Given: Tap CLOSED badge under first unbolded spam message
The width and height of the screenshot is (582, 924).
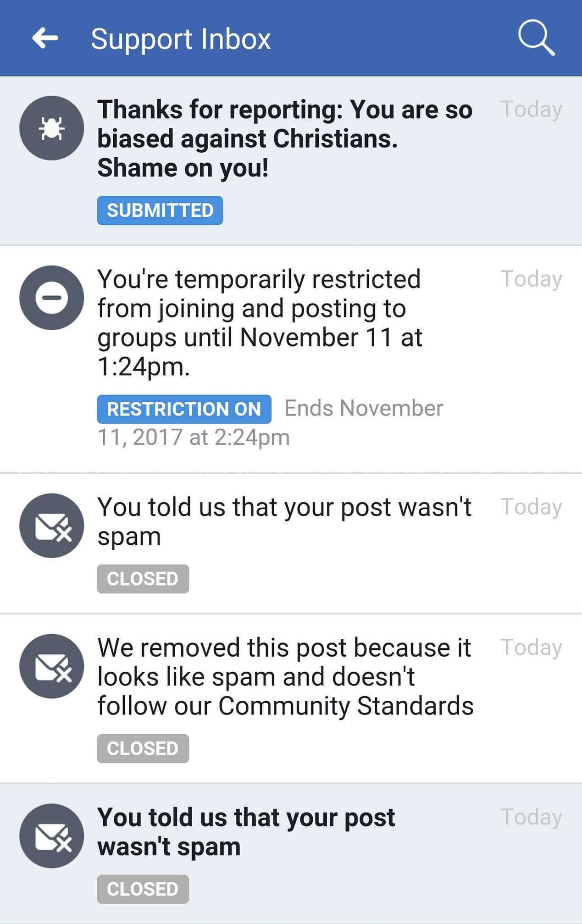Looking at the screenshot, I should coord(143,579).
